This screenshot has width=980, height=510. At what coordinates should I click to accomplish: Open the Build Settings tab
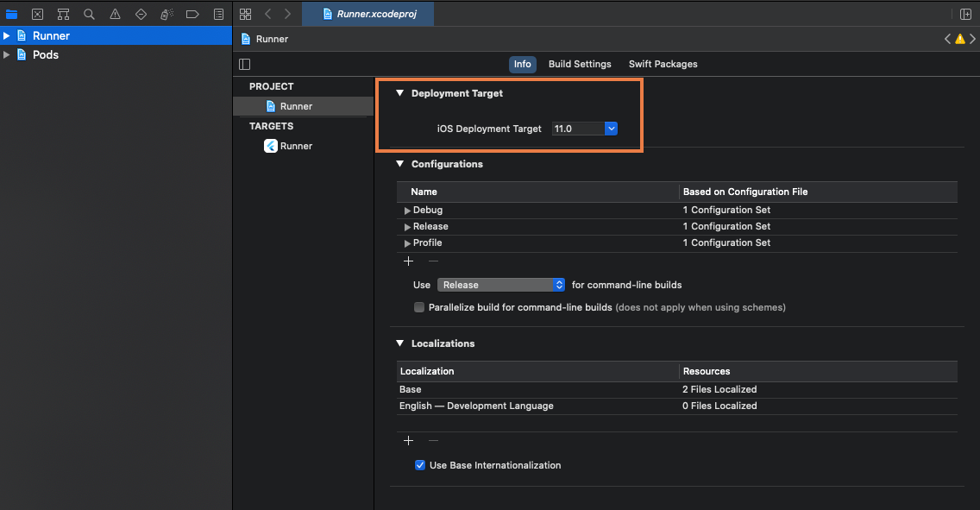tap(580, 64)
